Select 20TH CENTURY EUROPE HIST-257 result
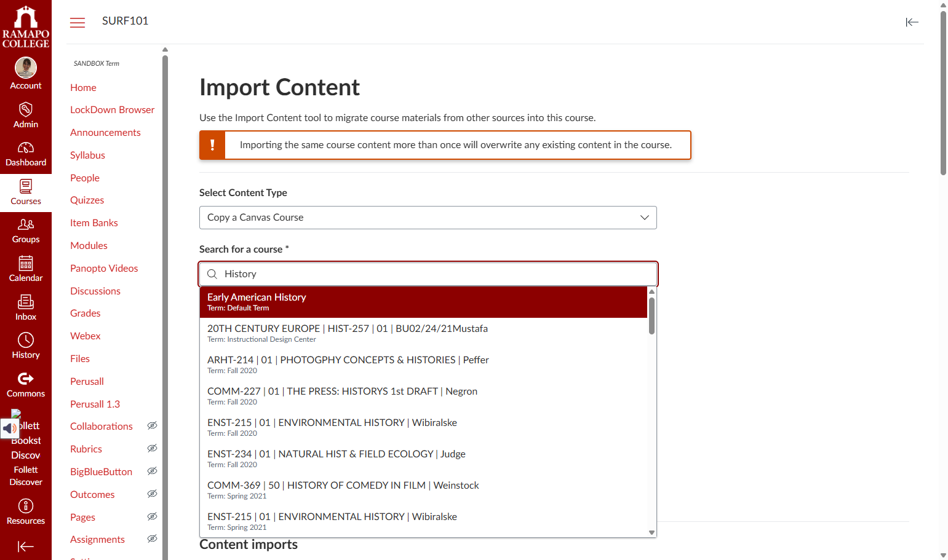The image size is (948, 560). [423, 333]
